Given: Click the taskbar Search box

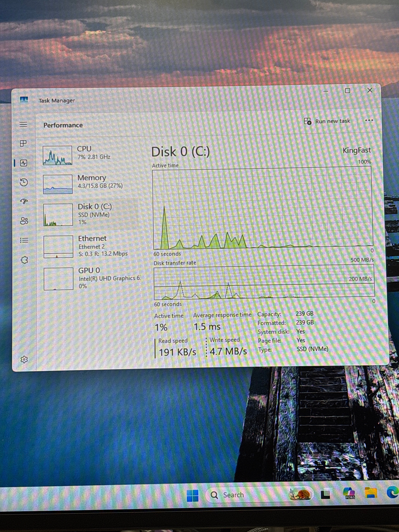Looking at the screenshot, I should pos(260,495).
